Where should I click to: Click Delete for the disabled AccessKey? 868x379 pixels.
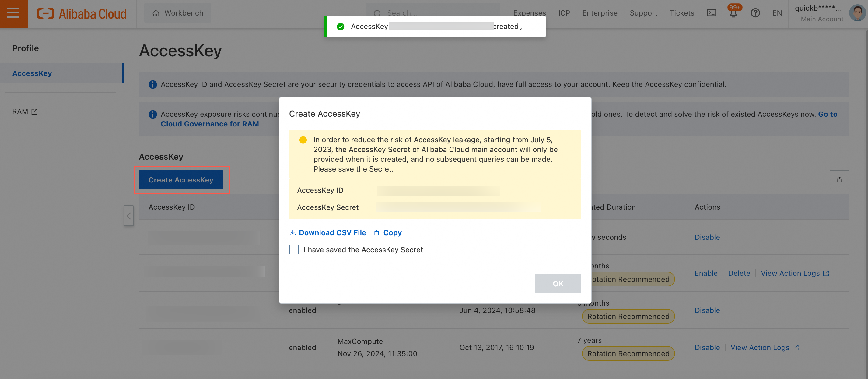click(x=739, y=274)
